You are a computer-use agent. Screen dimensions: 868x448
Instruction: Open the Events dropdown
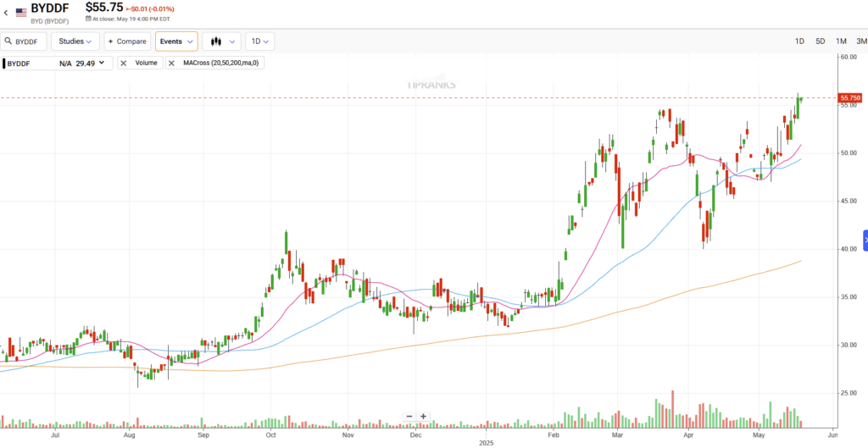(x=176, y=41)
